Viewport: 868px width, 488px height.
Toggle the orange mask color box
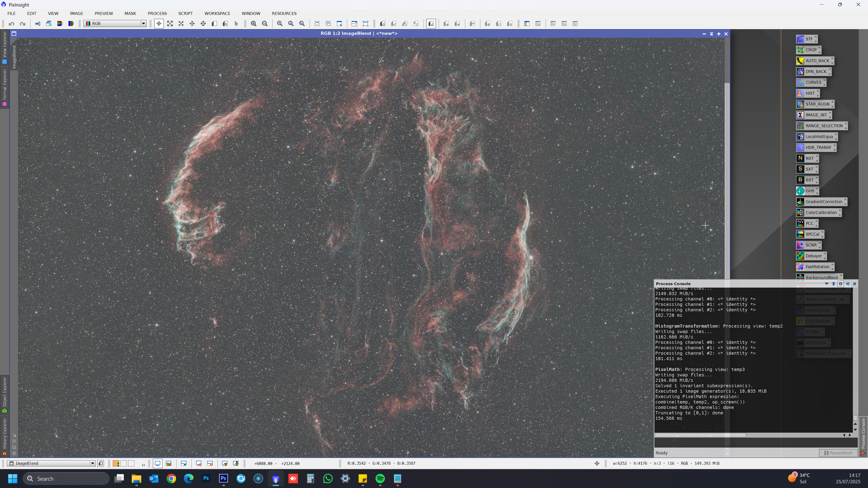click(x=116, y=464)
